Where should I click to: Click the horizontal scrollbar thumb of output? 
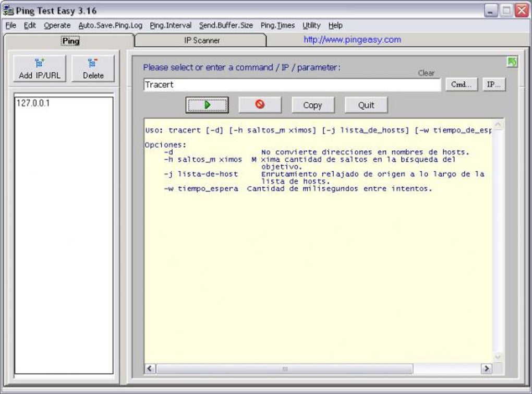click(x=284, y=368)
